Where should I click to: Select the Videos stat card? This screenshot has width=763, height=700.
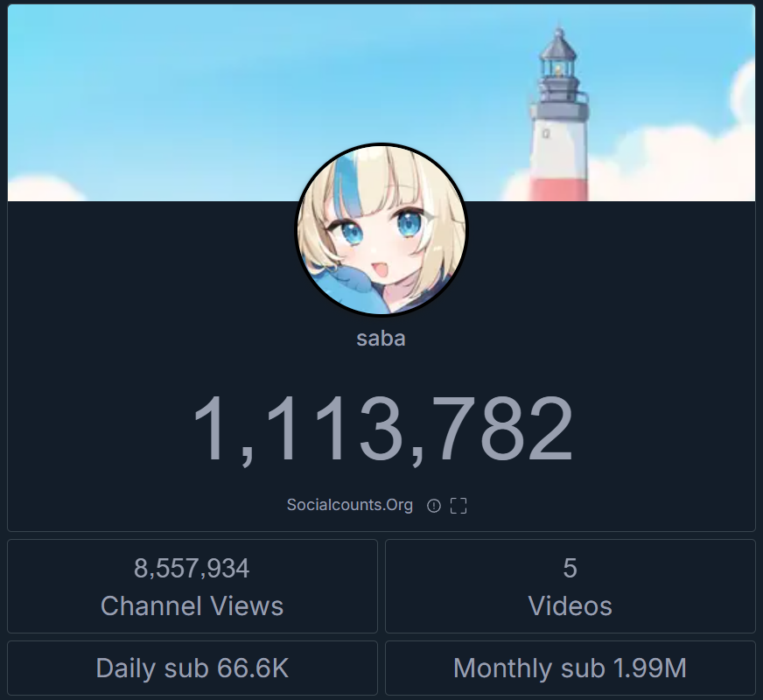click(x=570, y=586)
